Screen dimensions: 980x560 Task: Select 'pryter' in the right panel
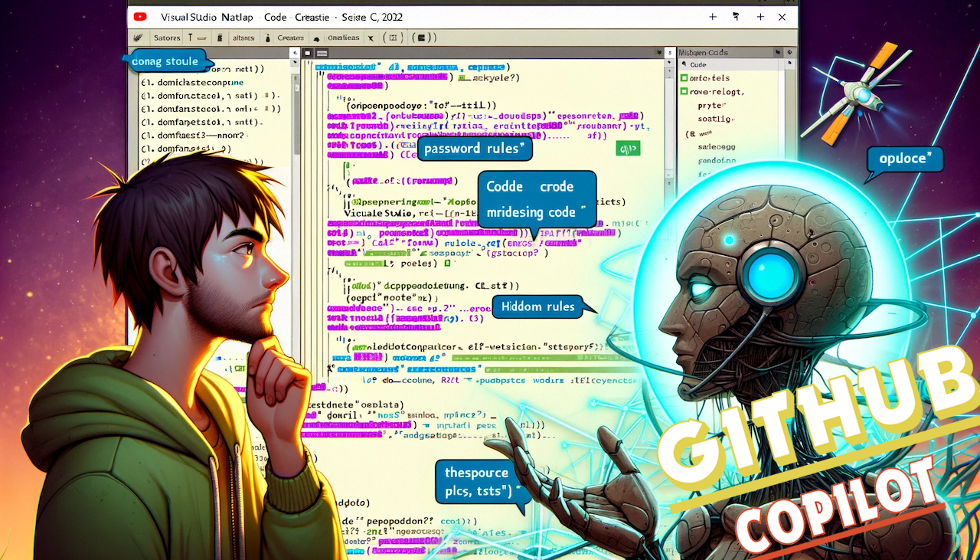pos(711,106)
